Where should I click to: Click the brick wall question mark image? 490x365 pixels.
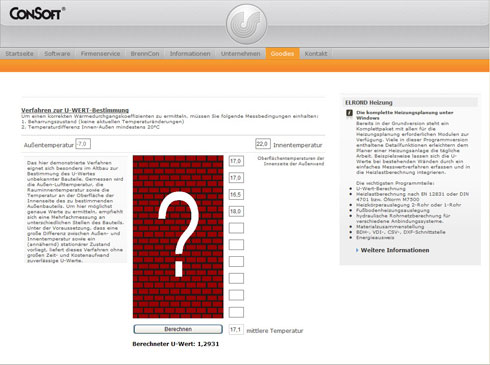tap(178, 237)
